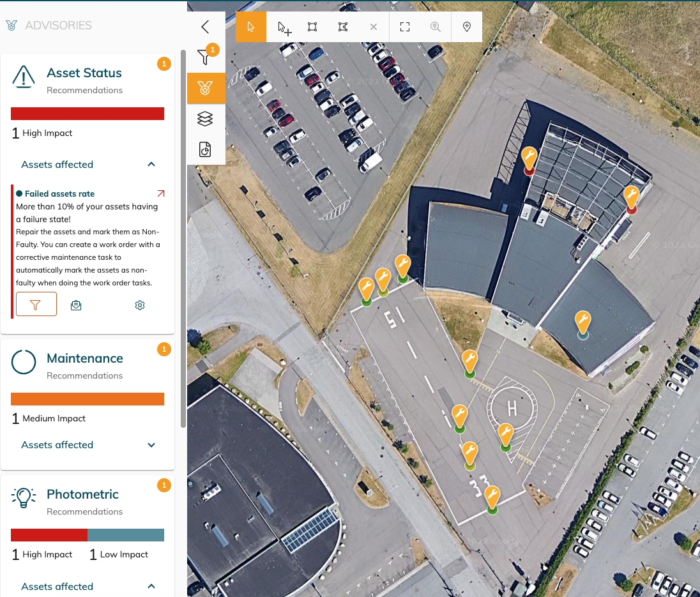700x597 pixels.
Task: Select the pointer cursor tool
Action: tap(251, 27)
